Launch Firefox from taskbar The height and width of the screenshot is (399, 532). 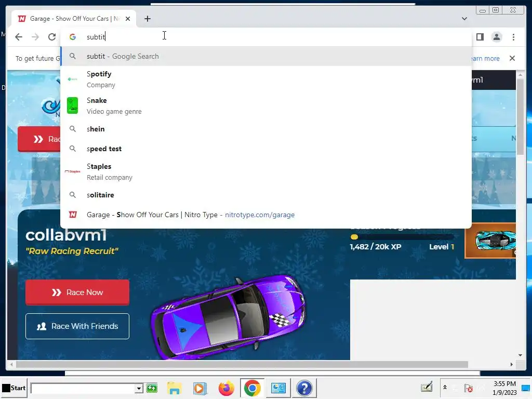tap(226, 388)
